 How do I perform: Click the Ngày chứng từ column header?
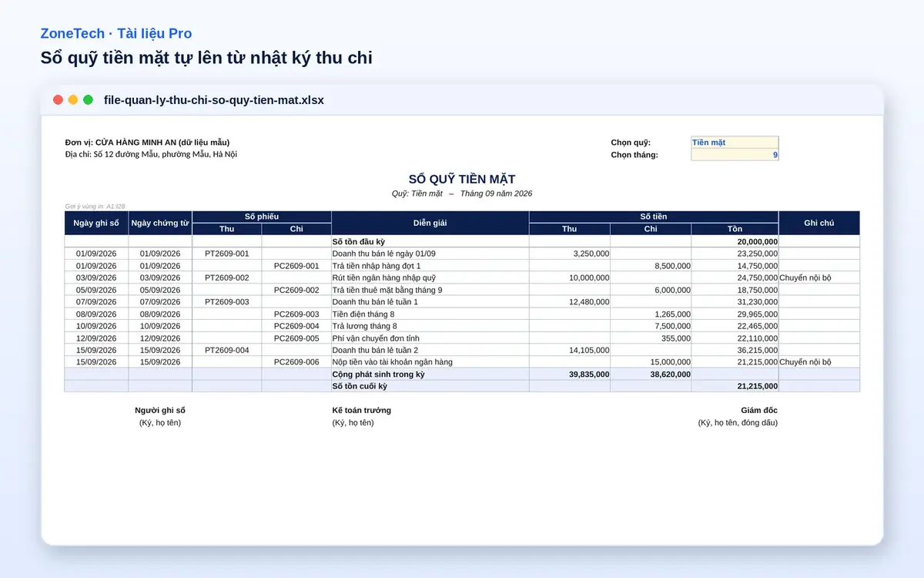(x=160, y=223)
